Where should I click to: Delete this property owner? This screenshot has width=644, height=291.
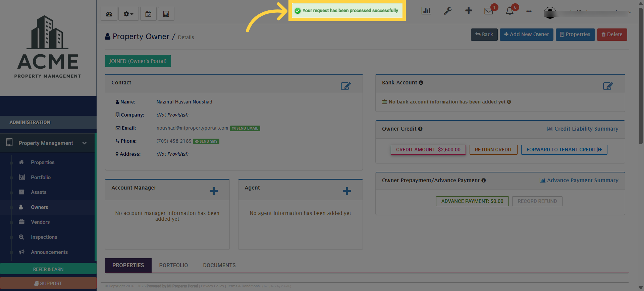click(x=612, y=34)
